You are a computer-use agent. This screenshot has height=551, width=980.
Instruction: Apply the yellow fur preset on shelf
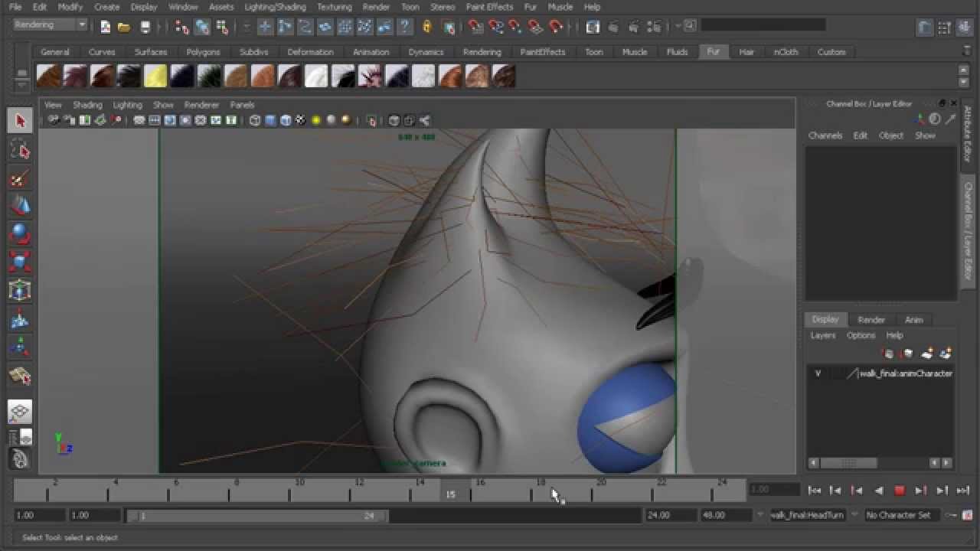(x=155, y=76)
